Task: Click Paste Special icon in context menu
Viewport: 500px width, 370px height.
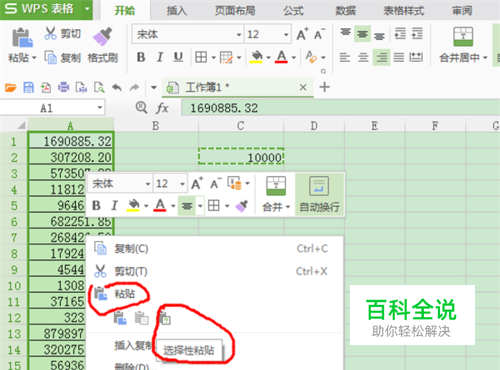Action: (164, 318)
